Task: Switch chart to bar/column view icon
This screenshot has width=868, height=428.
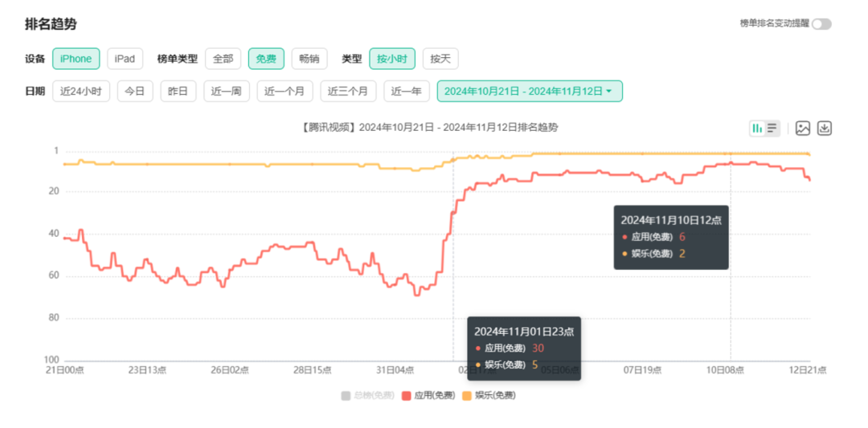Action: tap(757, 128)
